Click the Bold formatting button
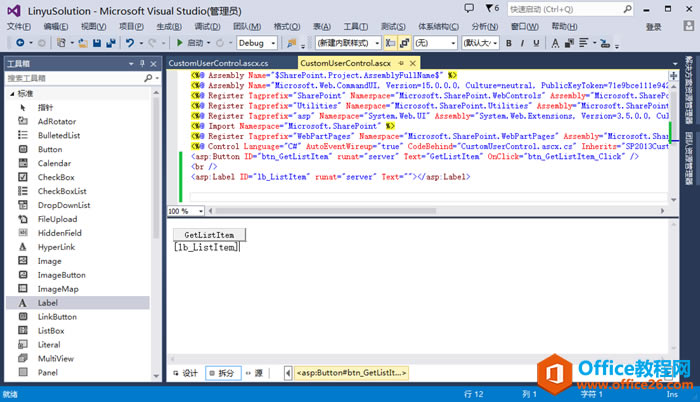 [509, 43]
